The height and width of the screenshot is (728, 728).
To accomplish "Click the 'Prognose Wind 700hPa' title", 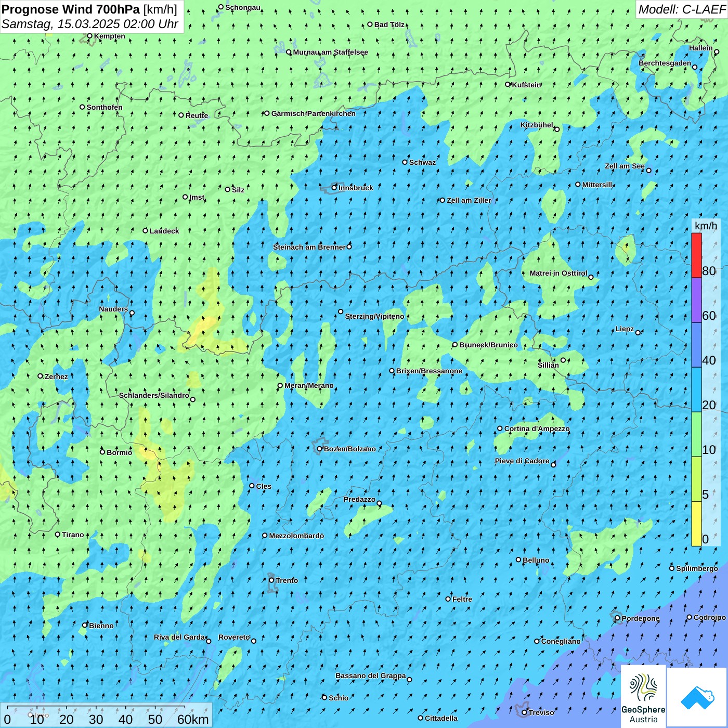I will pos(71,9).
